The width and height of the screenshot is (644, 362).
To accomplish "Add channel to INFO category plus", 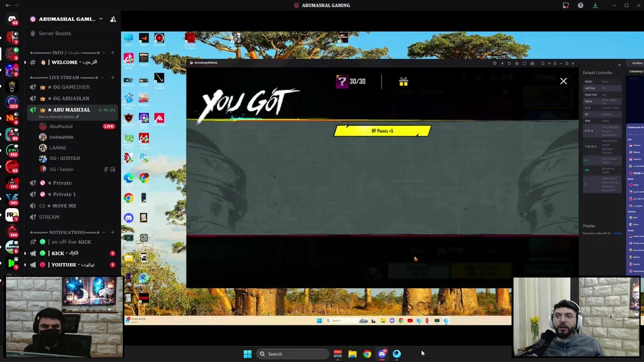I will point(112,53).
